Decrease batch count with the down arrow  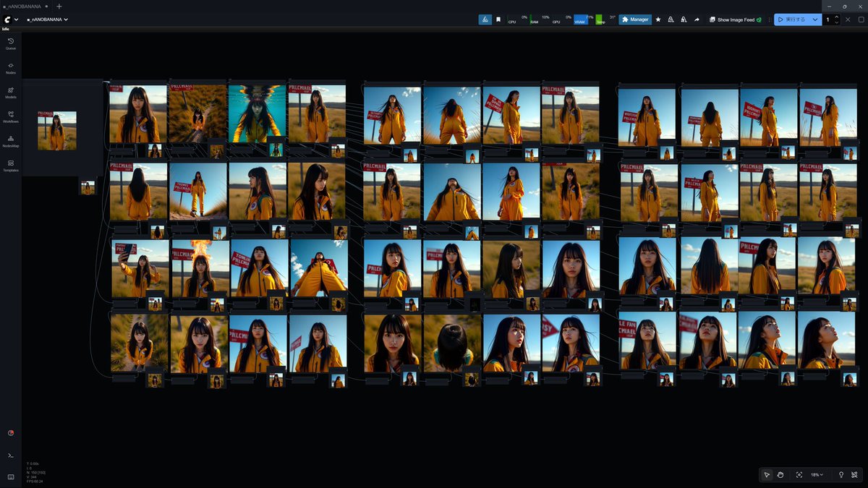pyautogui.click(x=837, y=22)
